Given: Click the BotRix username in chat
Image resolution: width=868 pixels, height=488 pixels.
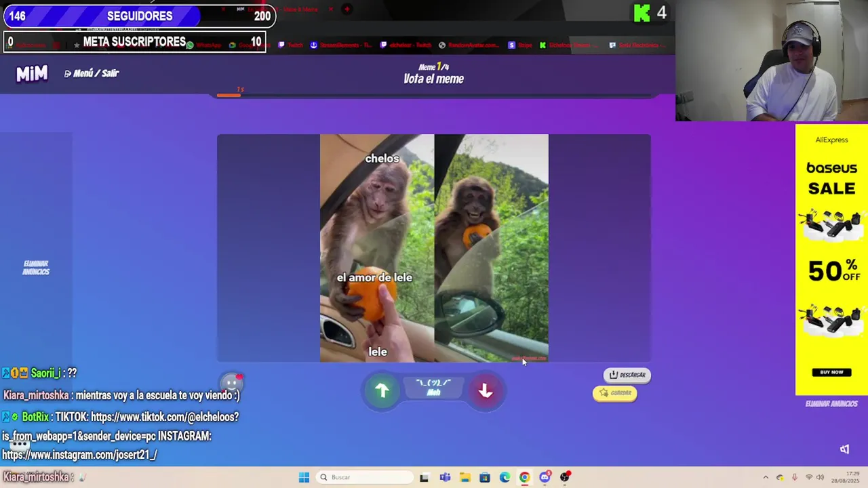Looking at the screenshot, I should [35, 417].
